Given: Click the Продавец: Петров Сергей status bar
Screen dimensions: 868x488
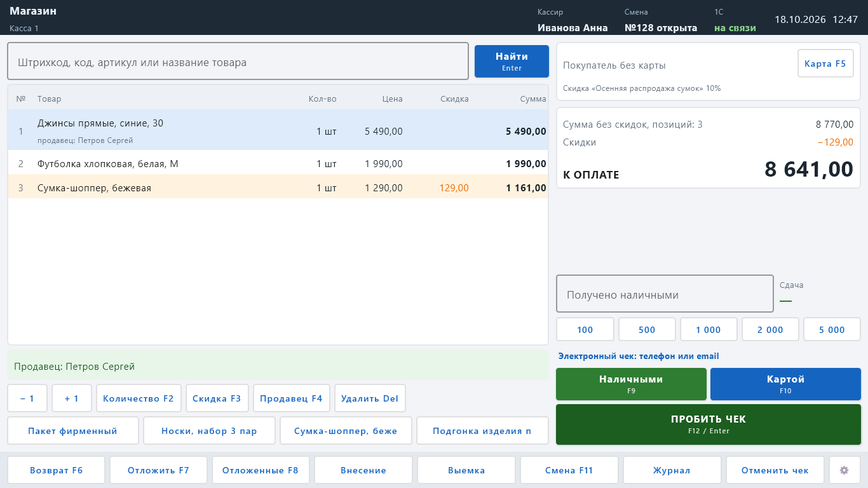Looking at the screenshot, I should tap(278, 366).
